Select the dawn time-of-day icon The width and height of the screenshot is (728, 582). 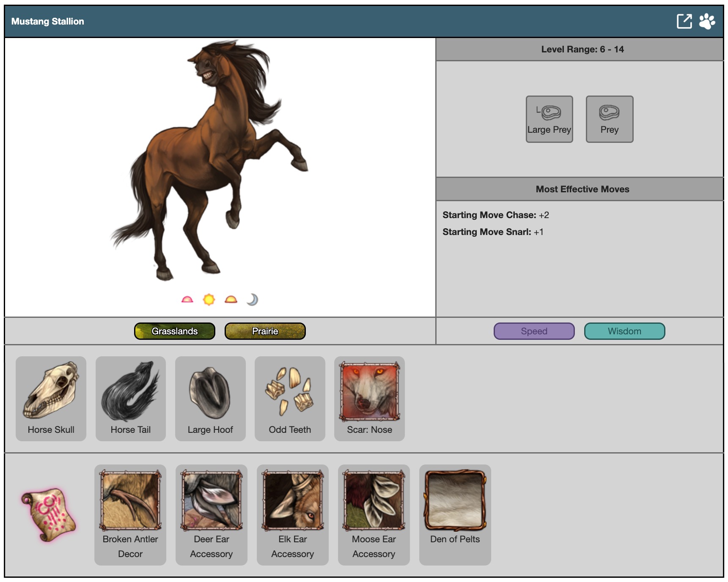tap(187, 300)
